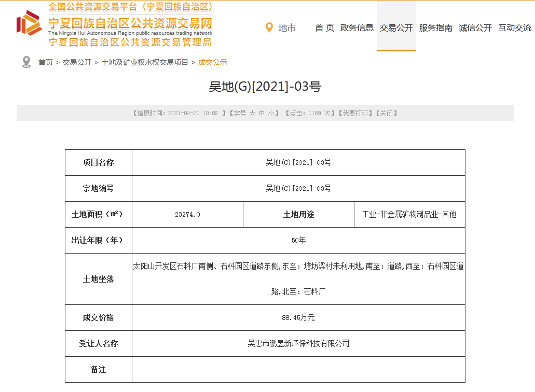Click the 备注 label cell
Screen dimensions: 535x392
coord(99,370)
